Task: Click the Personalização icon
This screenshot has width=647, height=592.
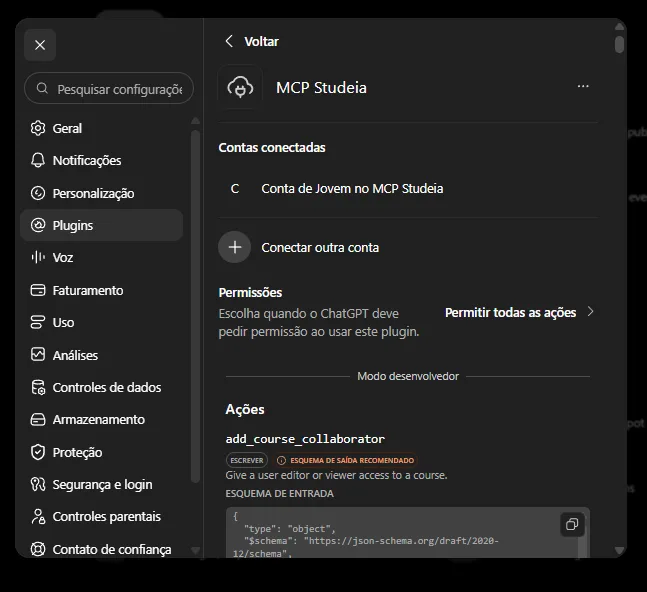Action: (x=38, y=193)
